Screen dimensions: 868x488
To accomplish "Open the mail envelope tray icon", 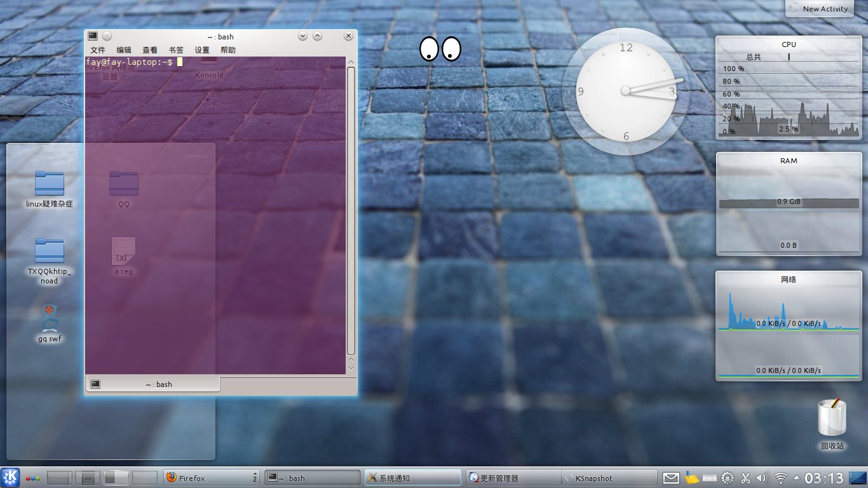I will pyautogui.click(x=671, y=478).
